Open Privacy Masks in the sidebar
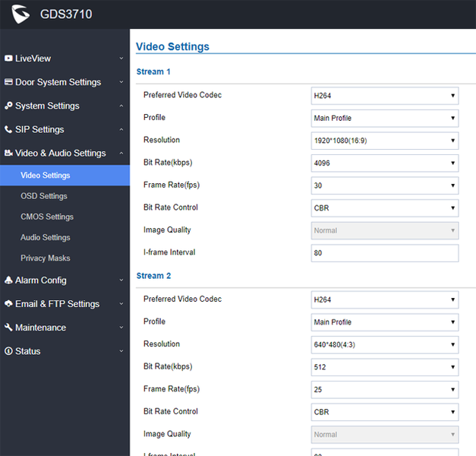476x456 pixels. tap(46, 258)
